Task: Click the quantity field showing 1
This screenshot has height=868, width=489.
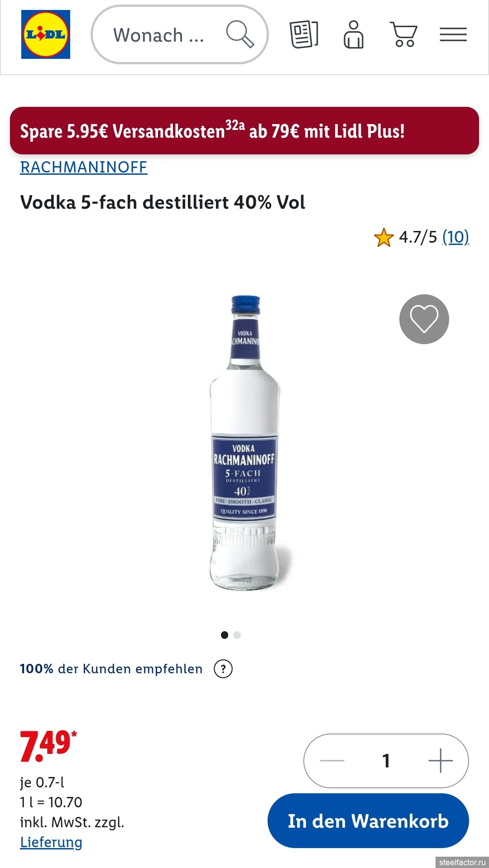Action: [386, 761]
